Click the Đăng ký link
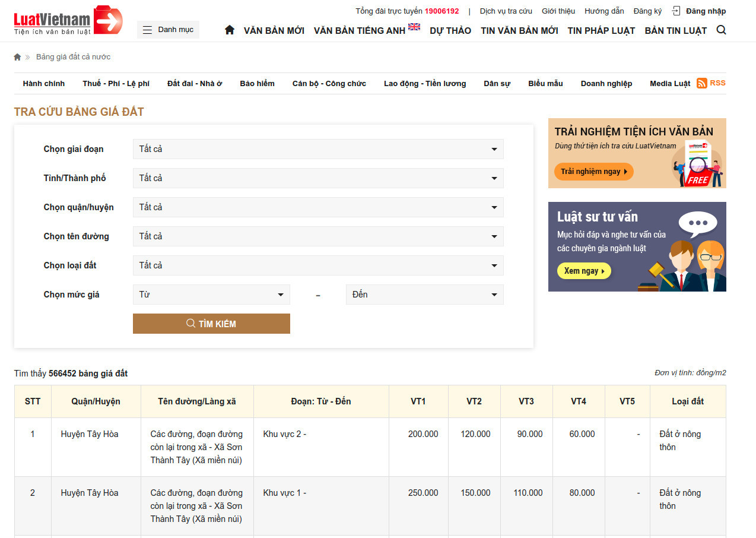The width and height of the screenshot is (756, 538). pyautogui.click(x=647, y=11)
